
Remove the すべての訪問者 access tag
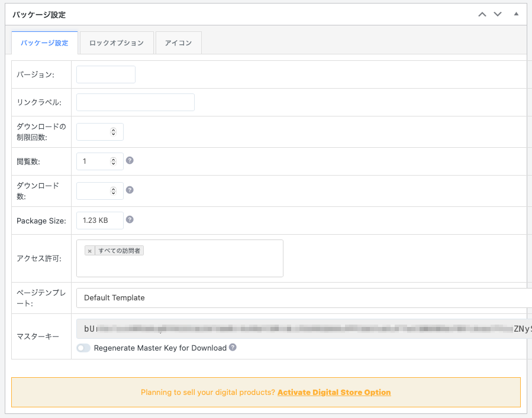[x=89, y=251]
